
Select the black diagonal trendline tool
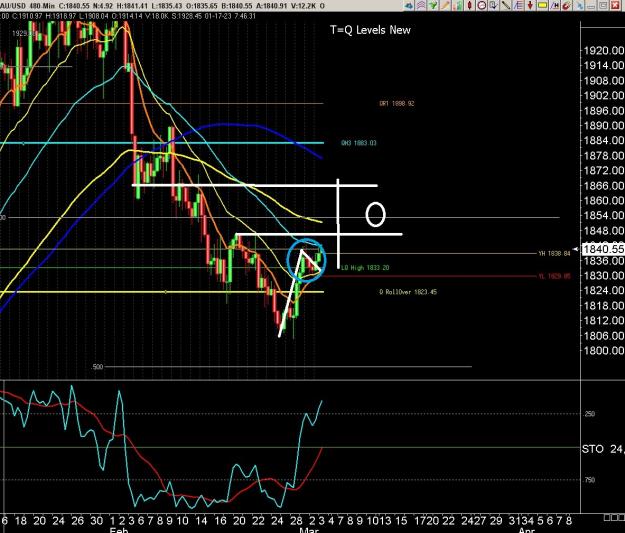pos(506,6)
